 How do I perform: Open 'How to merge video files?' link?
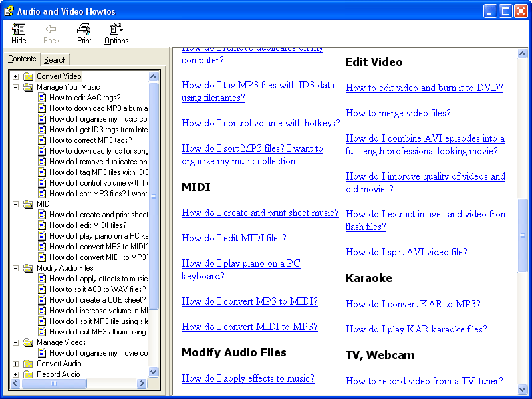click(398, 113)
